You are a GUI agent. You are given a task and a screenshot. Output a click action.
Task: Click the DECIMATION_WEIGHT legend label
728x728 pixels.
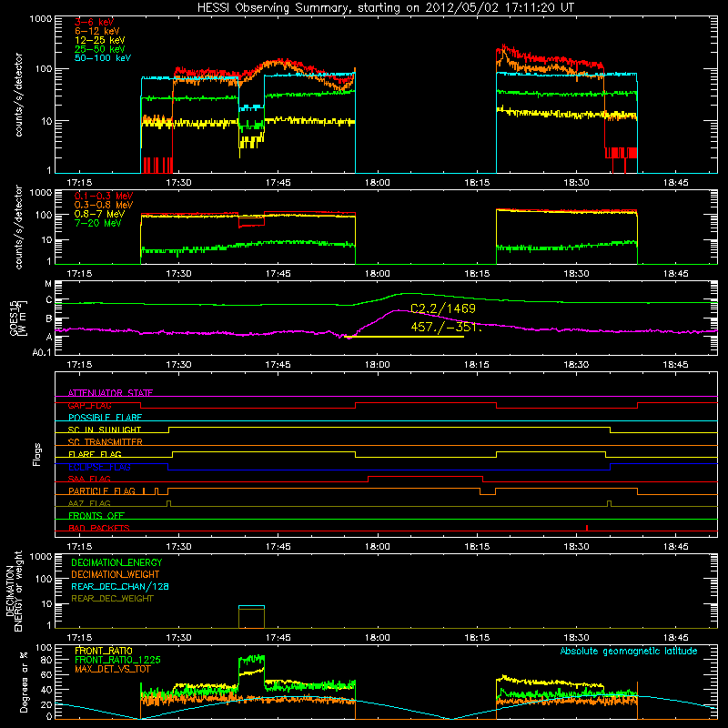pos(116,574)
